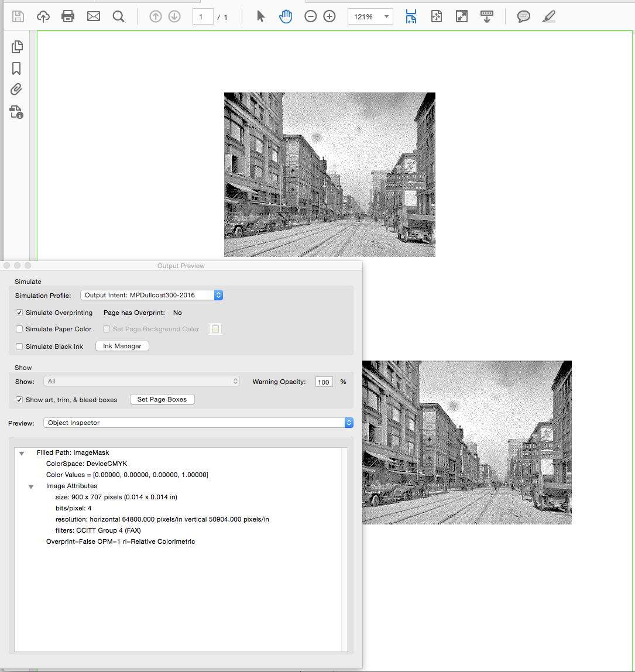Choose the arrow Selection tool

click(x=261, y=16)
